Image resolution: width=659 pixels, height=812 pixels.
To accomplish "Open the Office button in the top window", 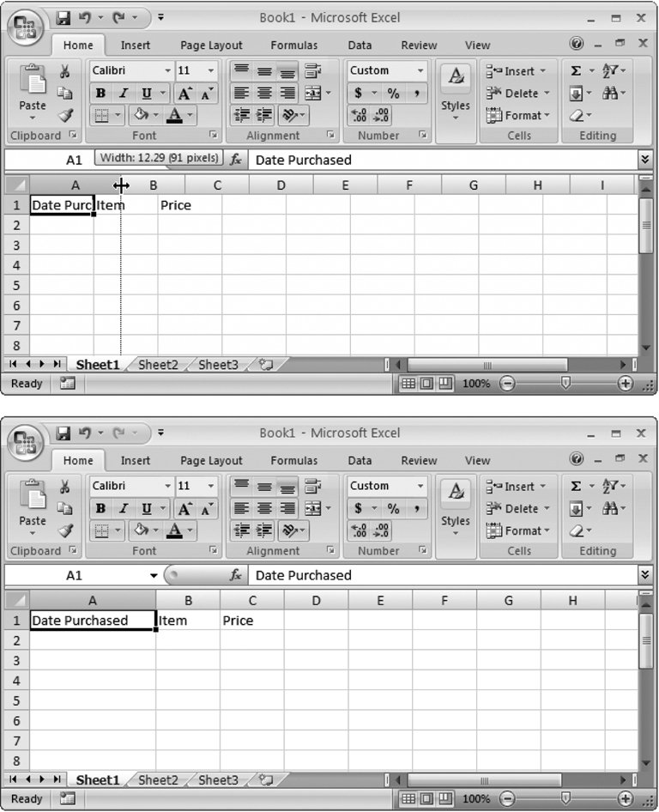I will coord(25,27).
